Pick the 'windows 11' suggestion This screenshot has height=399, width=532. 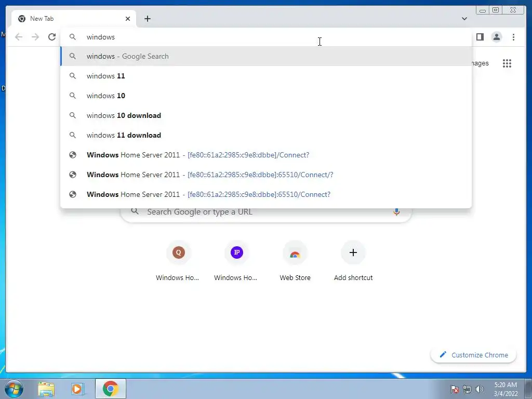266,76
